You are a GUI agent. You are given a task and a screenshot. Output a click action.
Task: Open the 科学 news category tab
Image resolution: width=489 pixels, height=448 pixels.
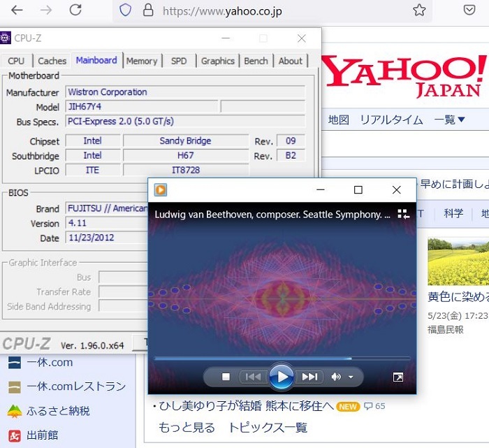(453, 213)
